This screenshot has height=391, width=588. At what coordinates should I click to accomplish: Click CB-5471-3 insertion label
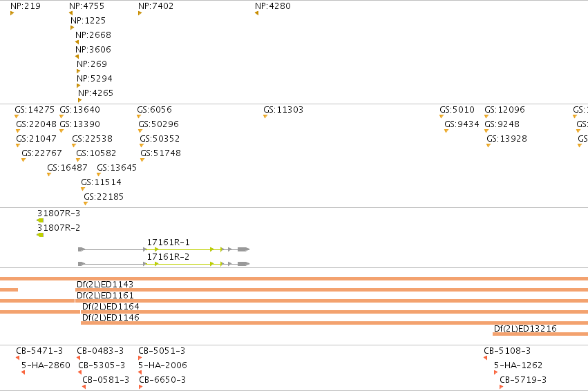click(39, 351)
